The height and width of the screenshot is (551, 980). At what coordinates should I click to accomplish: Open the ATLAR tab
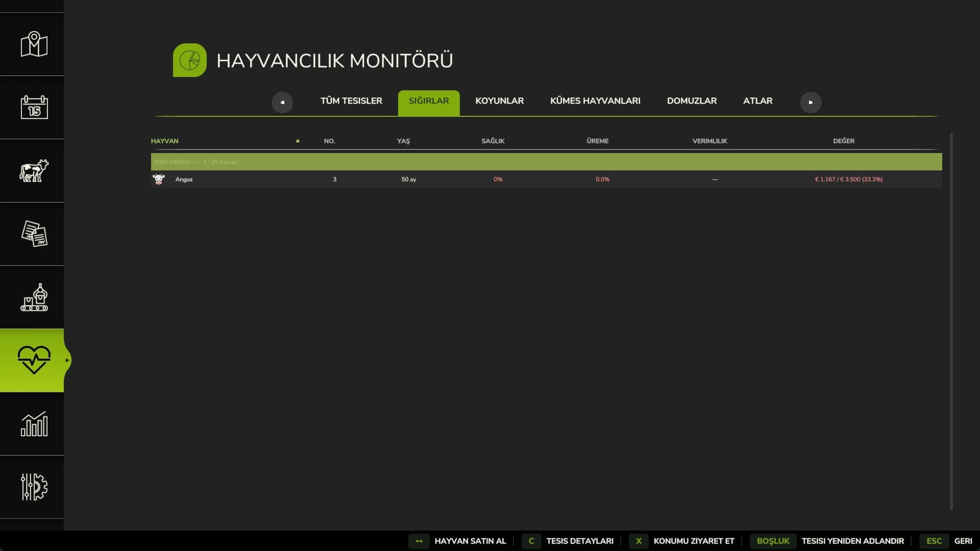pyautogui.click(x=757, y=101)
